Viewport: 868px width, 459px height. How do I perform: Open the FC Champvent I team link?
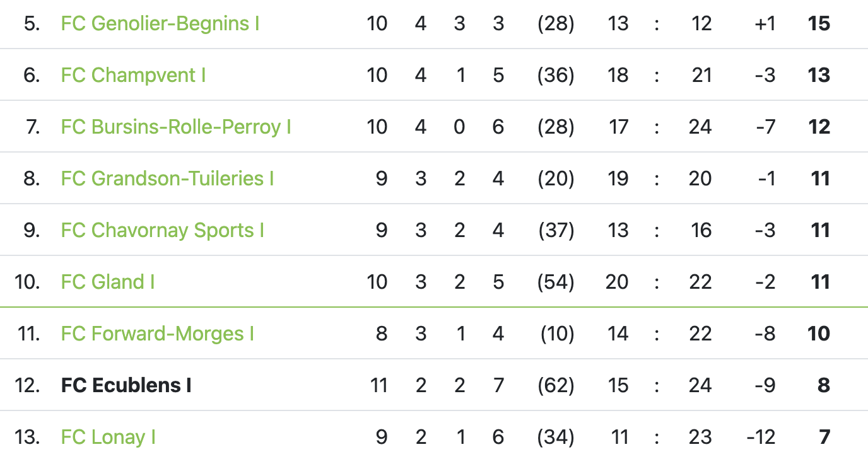click(133, 75)
